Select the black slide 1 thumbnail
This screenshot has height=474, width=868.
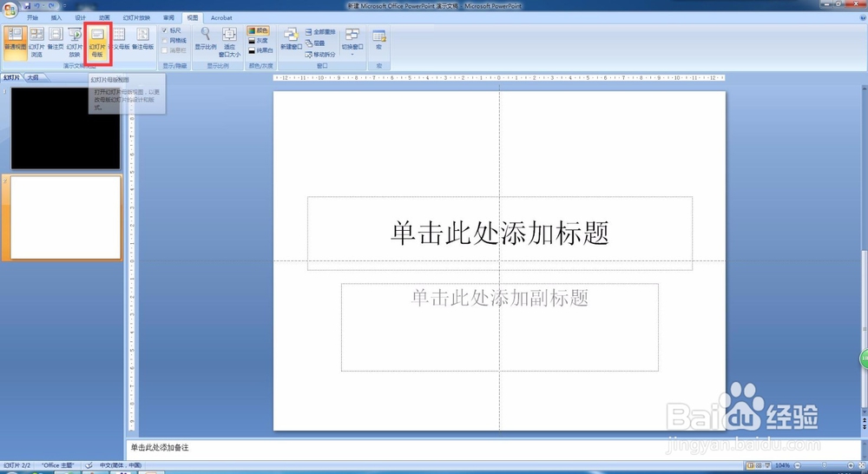coord(65,128)
